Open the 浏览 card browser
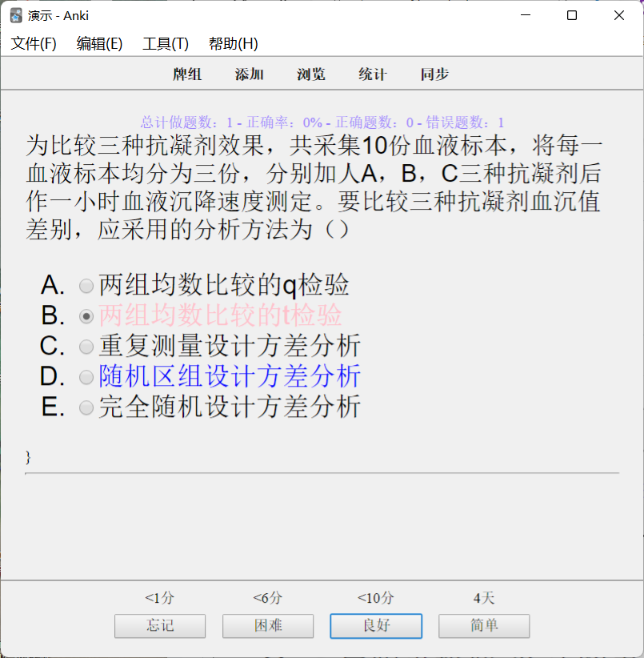Image resolution: width=644 pixels, height=658 pixels. 311,74
